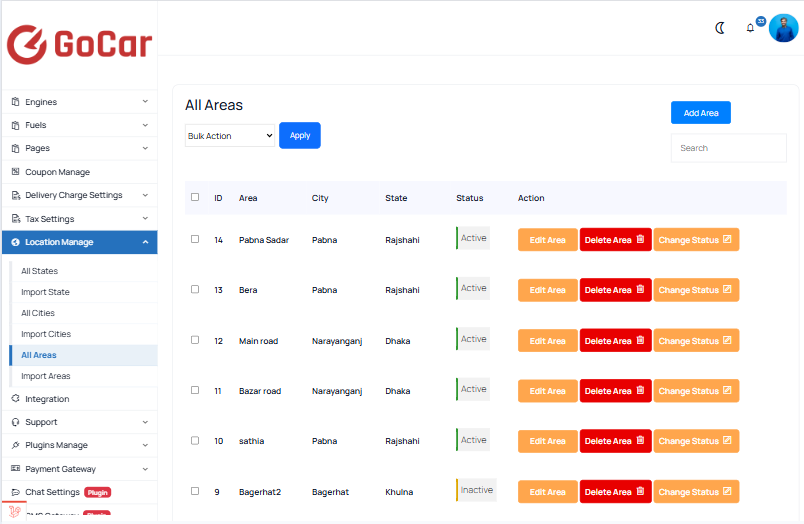Click the City column header

[320, 198]
